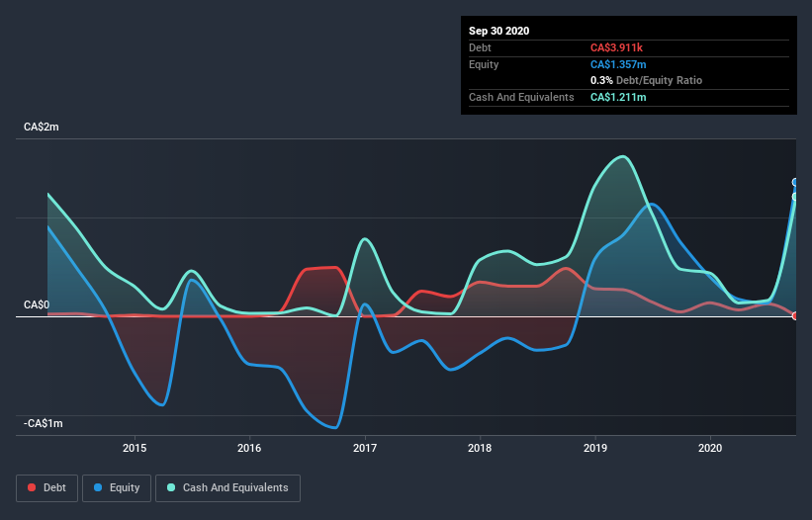Click Cash And Equivalents label in tooltip
Image resolution: width=812 pixels, height=520 pixels.
click(521, 97)
